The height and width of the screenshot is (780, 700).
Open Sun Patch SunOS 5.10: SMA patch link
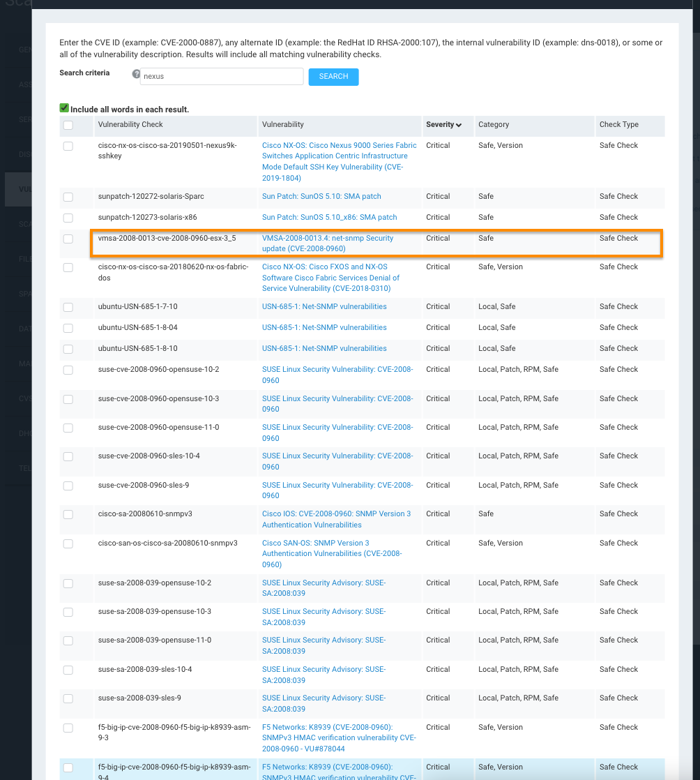[321, 197]
